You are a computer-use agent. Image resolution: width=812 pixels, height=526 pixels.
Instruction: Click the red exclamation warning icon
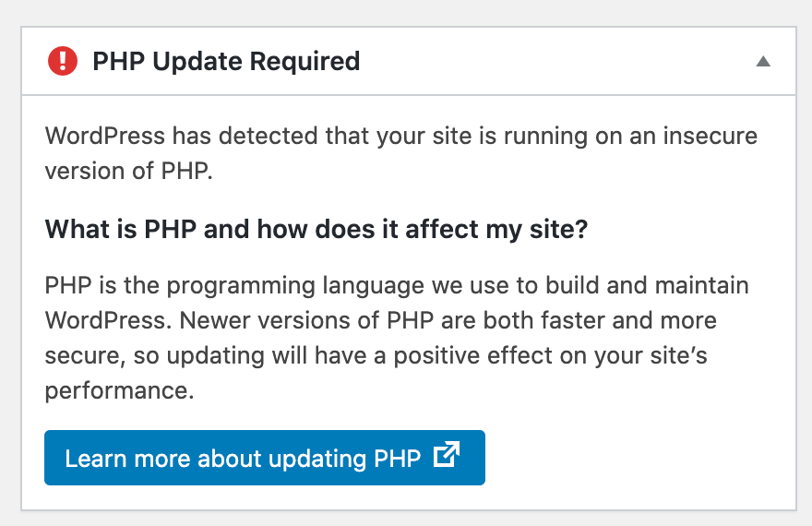[x=63, y=61]
